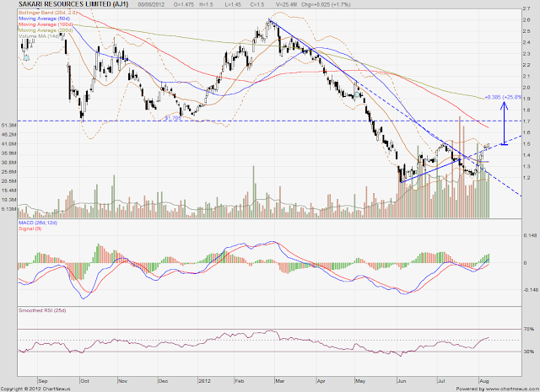This screenshot has width=540, height=392.
Task: Click the 41.0M volume axis label
Action: click(9, 144)
